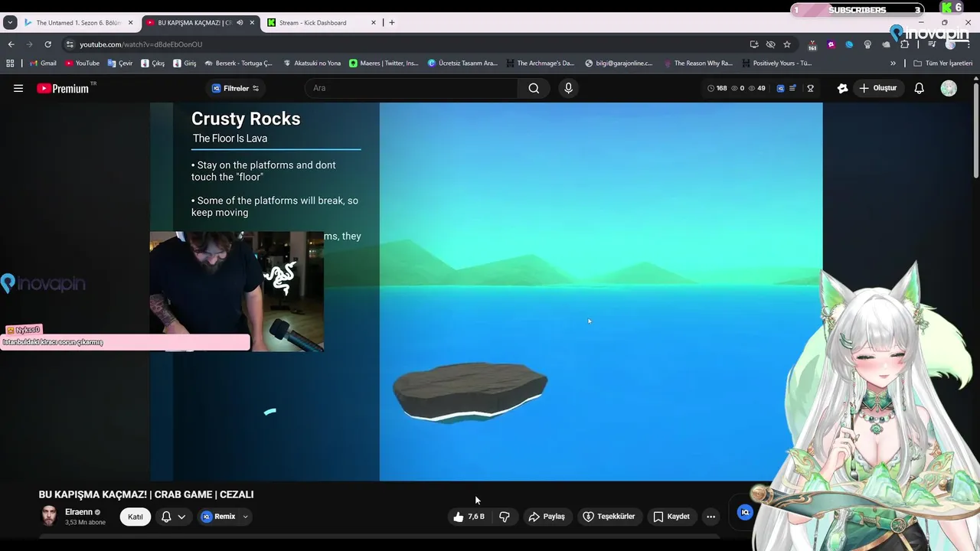
Task: Share the video with Paylaş
Action: coord(547,517)
